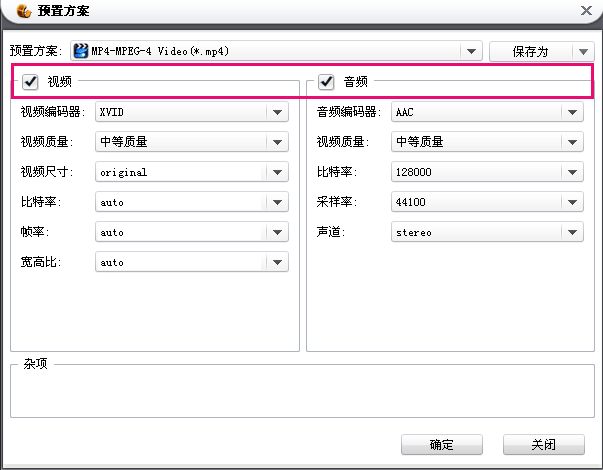Viewport: 603px width, 470px height.
Task: Expand the 保存为 arrow menu
Action: coord(583,51)
